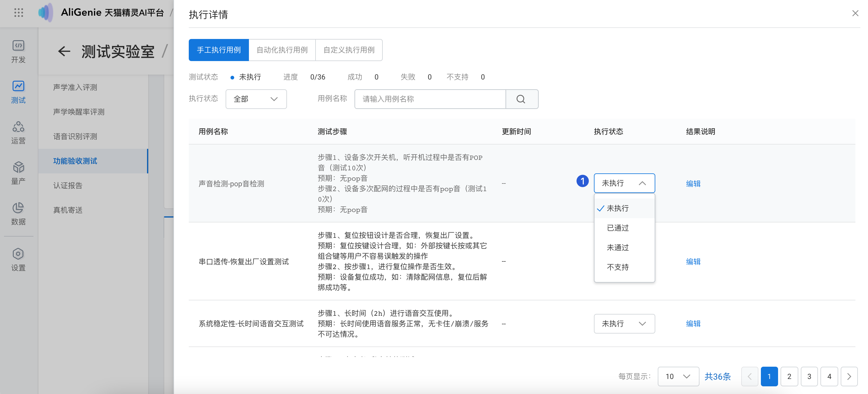Click the 0/36 progress value

click(318, 77)
